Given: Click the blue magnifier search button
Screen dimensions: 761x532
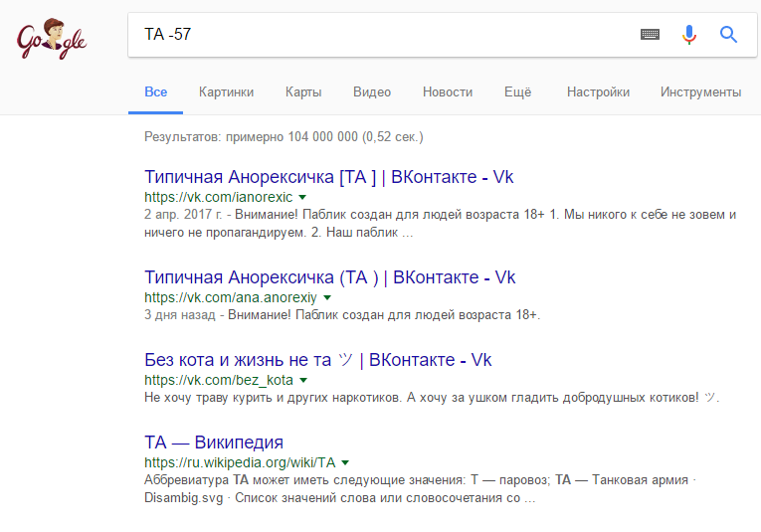Looking at the screenshot, I should tap(728, 35).
